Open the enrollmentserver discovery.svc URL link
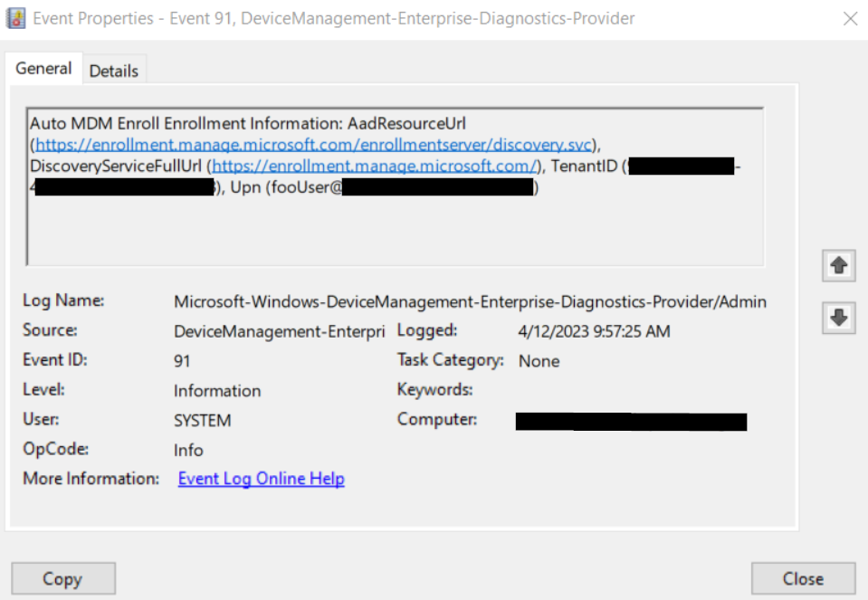The width and height of the screenshot is (868, 600). tap(313, 145)
